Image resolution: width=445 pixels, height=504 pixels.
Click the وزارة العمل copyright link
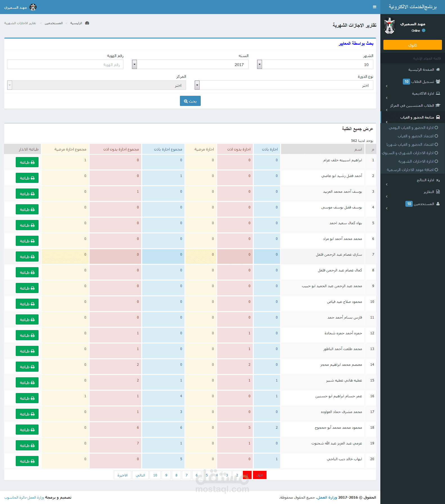(327, 497)
